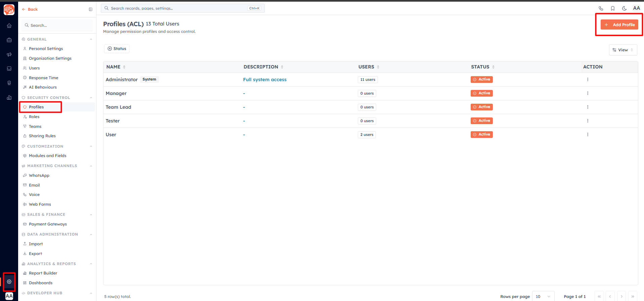Collapse the Customization section
The width and height of the screenshot is (644, 301).
(x=91, y=146)
